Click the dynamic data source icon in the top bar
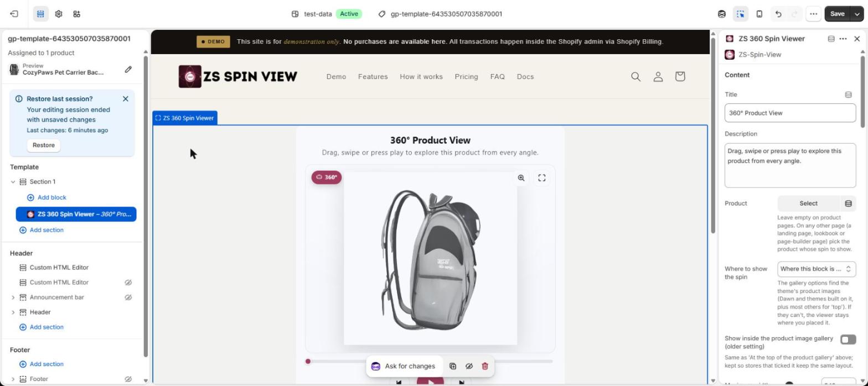Screen dimensions: 868x386 click(x=722, y=14)
